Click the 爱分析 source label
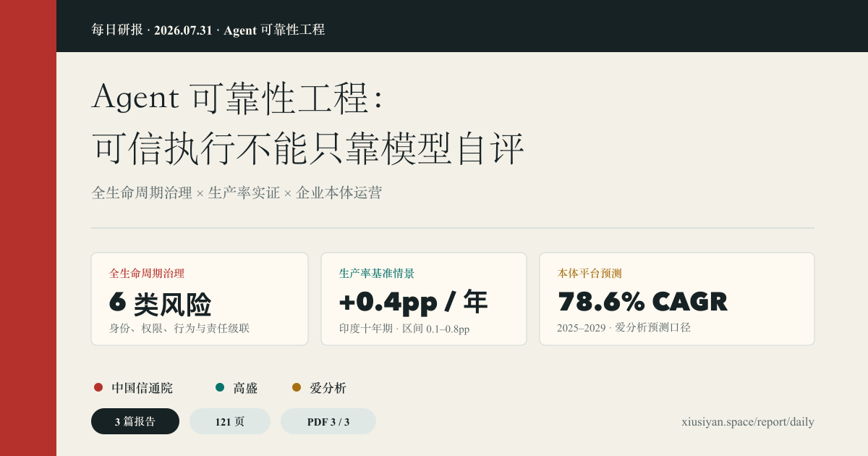Viewport: 868px width, 456px height. pos(328,388)
